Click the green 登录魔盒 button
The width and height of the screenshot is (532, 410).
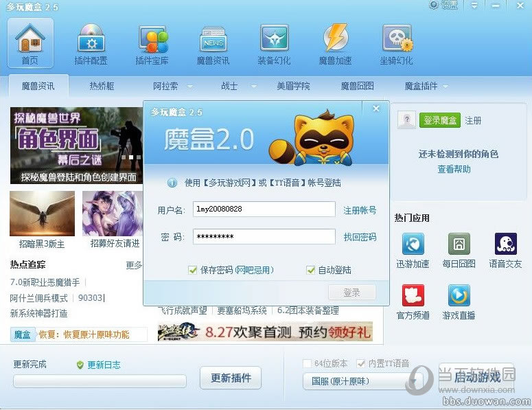pos(440,120)
